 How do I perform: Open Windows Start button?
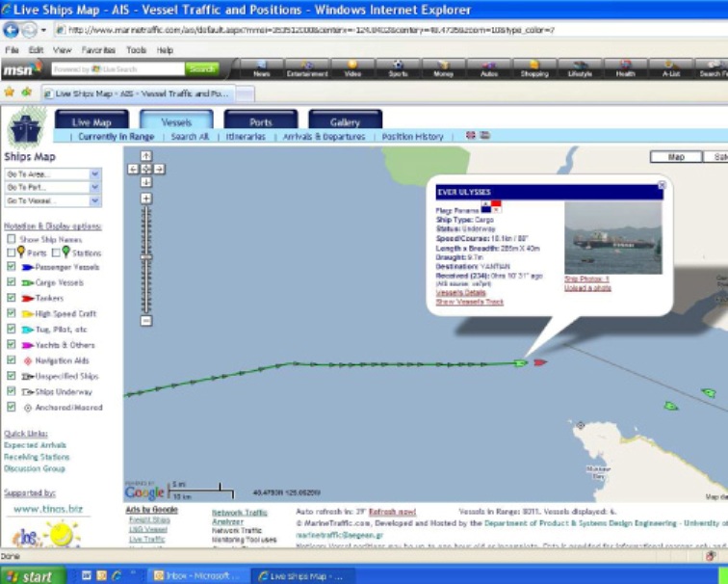[33, 576]
